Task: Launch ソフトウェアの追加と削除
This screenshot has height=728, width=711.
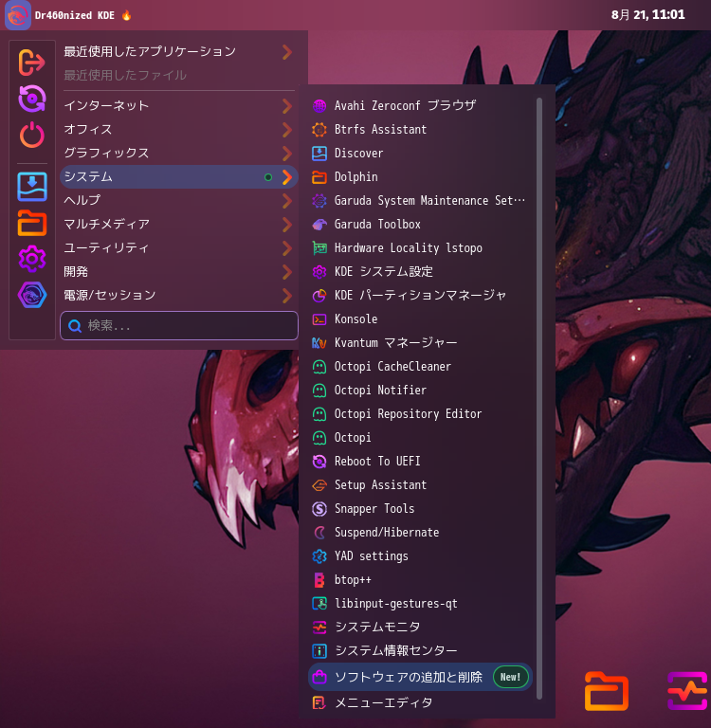Action: coord(420,677)
